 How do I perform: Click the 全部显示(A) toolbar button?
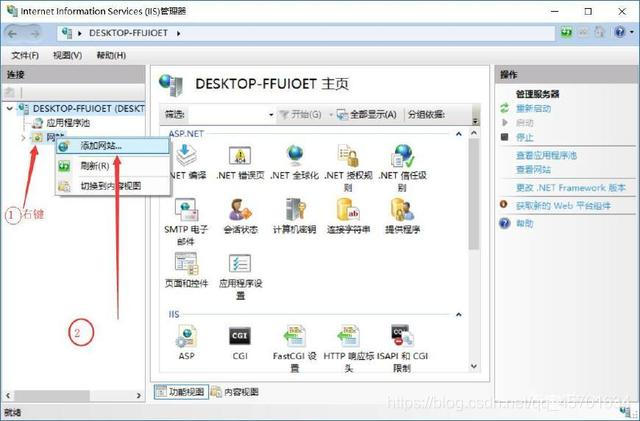[367, 115]
